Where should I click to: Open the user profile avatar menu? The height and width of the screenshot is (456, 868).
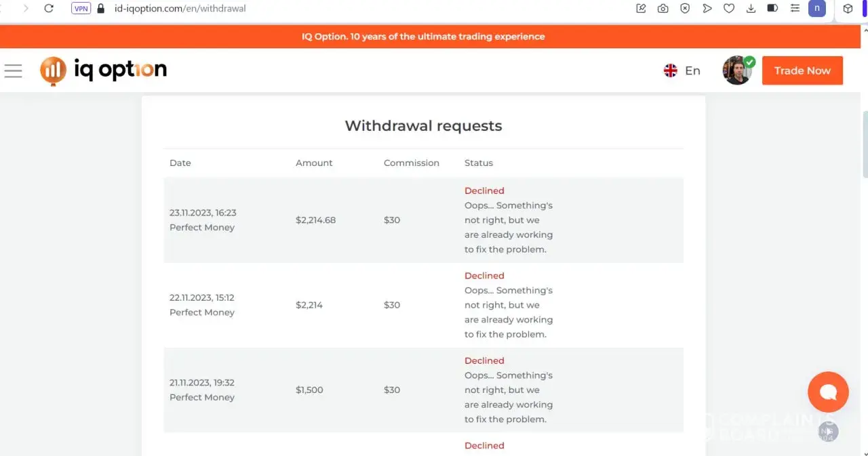point(737,70)
